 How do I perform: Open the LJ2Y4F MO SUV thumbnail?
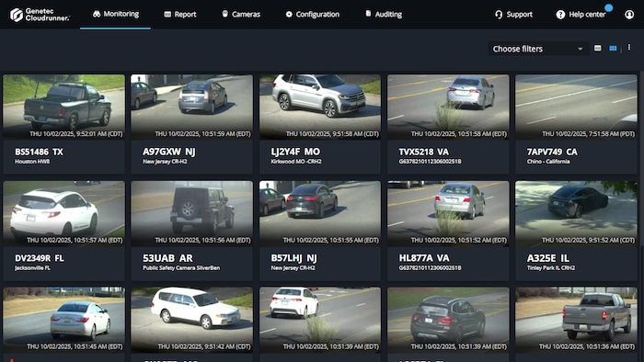(x=320, y=107)
